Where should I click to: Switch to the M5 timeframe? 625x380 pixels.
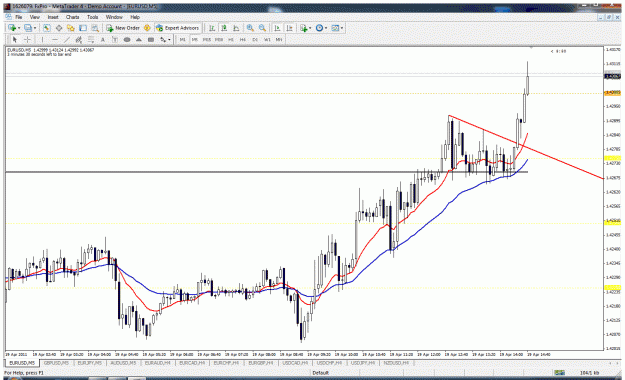click(195, 39)
